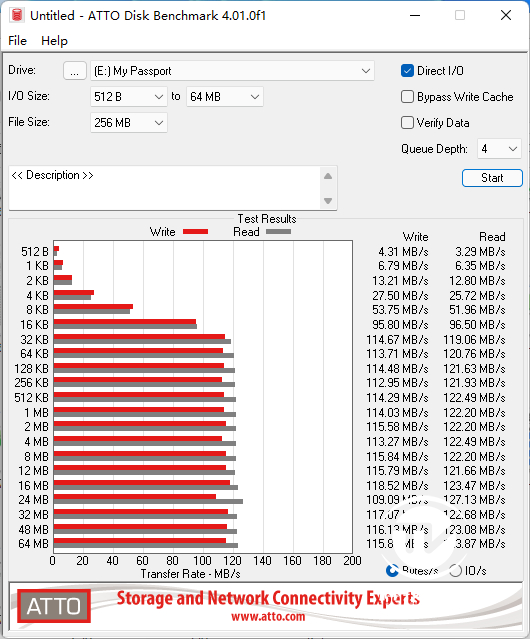The width and height of the screenshot is (530, 639).
Task: Enable the Verify Data option
Action: 407,123
